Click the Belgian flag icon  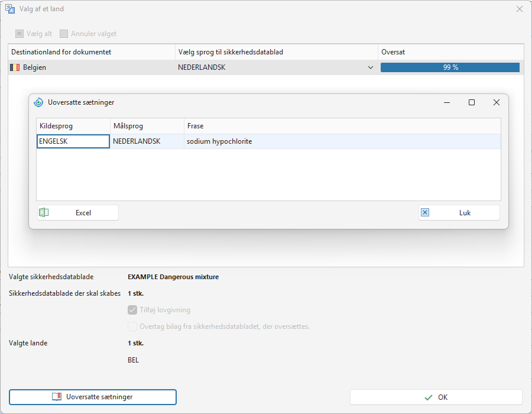tap(15, 67)
